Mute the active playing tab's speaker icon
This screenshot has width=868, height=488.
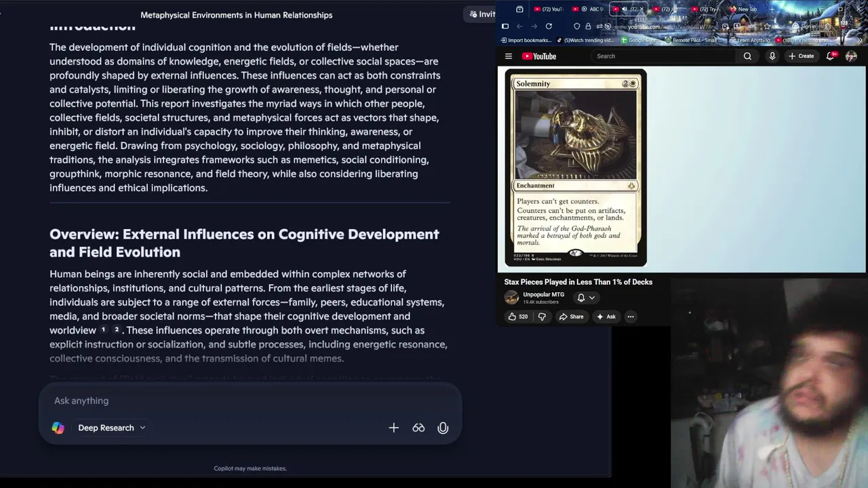pos(625,9)
